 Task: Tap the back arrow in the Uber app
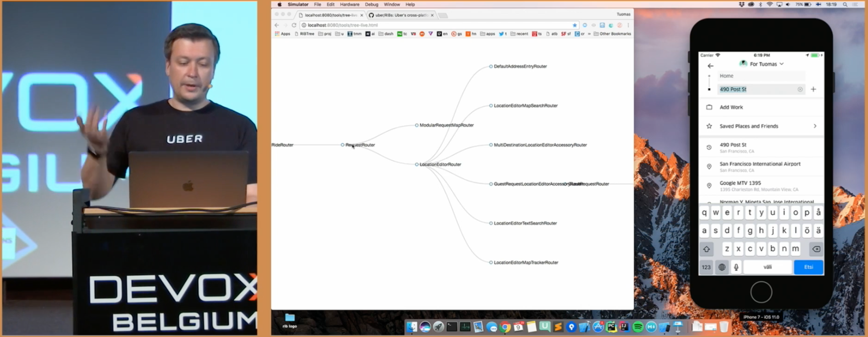click(x=710, y=65)
